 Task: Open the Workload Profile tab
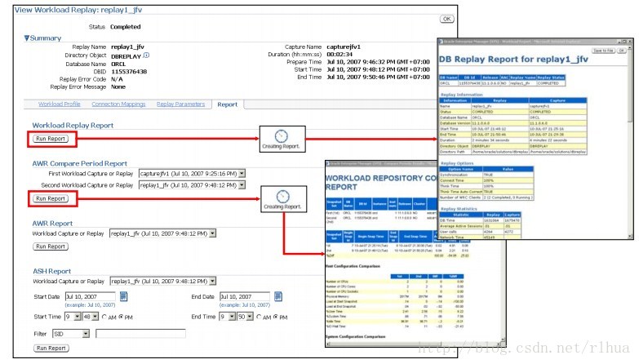60,104
